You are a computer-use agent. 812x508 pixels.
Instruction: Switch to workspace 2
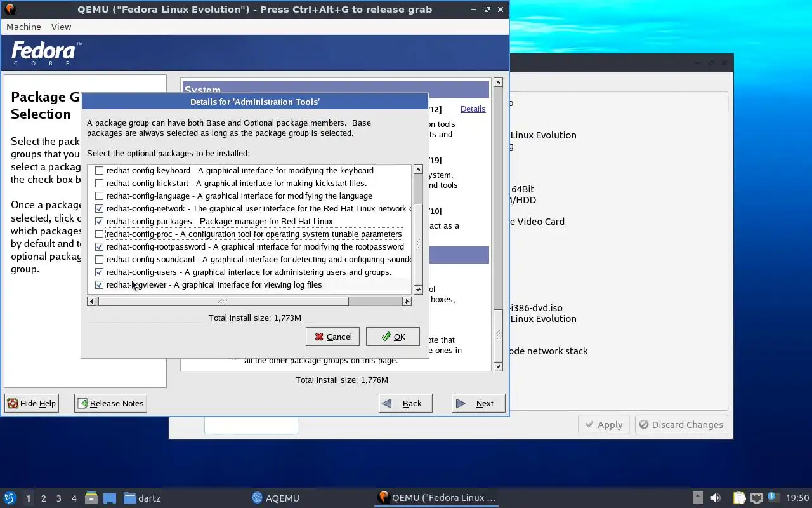43,498
